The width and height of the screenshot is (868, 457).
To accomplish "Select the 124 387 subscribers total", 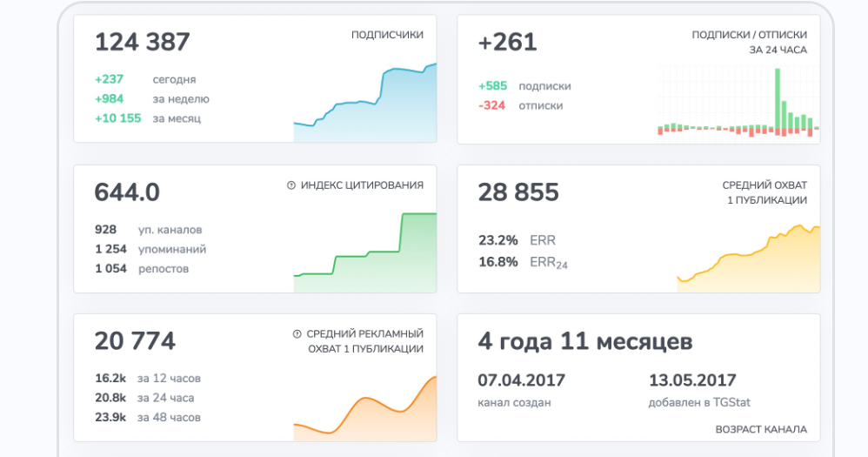I will point(143,42).
